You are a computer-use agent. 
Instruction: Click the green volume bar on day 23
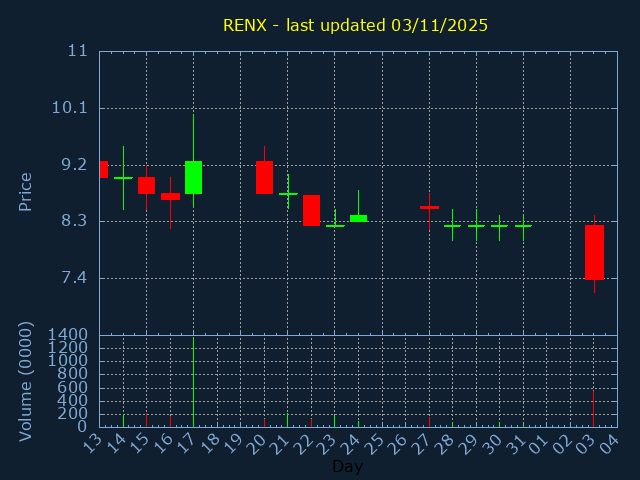pyautogui.click(x=335, y=421)
